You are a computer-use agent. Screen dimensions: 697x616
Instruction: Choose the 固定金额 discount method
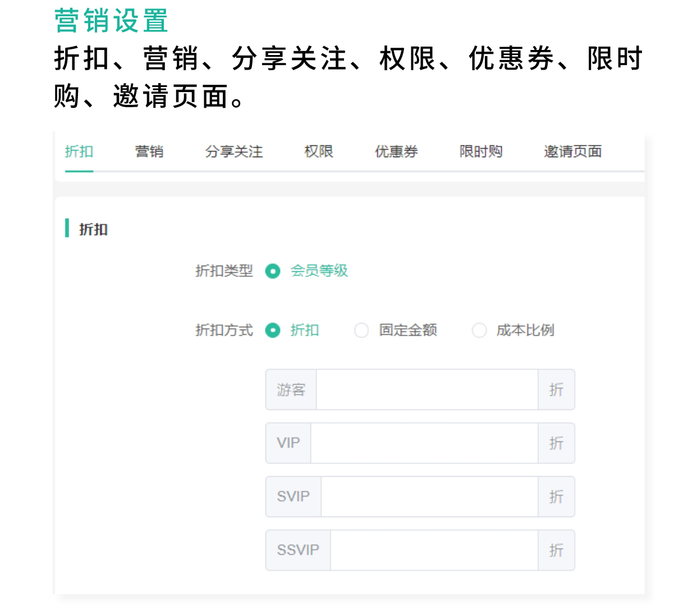(x=361, y=331)
